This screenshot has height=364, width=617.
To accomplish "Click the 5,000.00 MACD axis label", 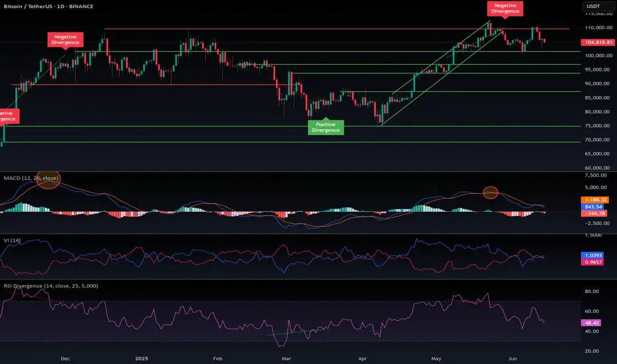I will pyautogui.click(x=596, y=187).
